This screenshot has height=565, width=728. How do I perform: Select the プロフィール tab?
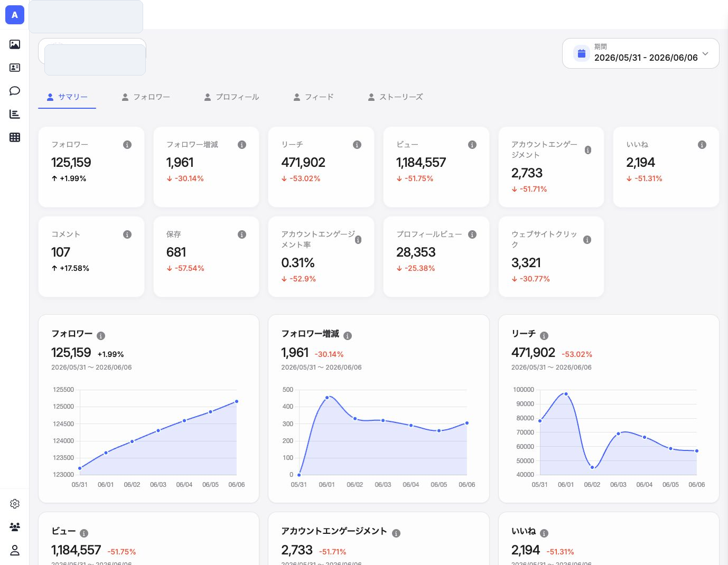[x=231, y=97]
